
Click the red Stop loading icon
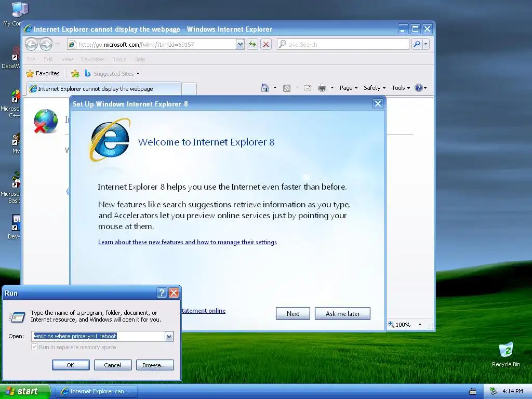pyautogui.click(x=266, y=45)
